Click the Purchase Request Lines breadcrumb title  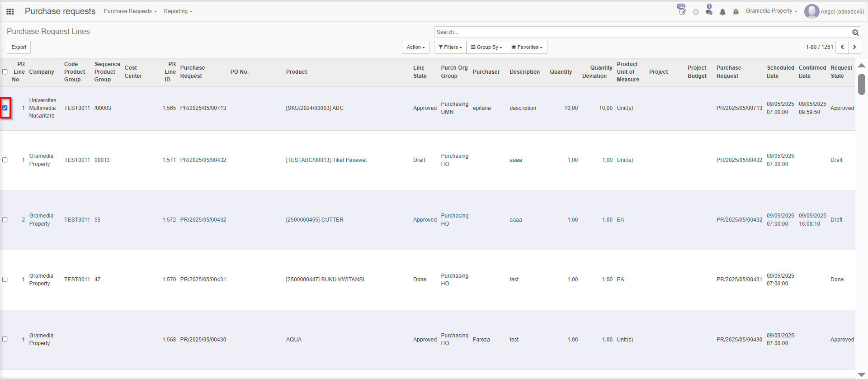48,32
